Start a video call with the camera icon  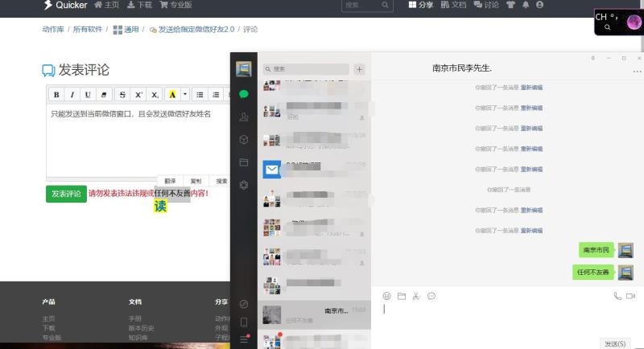[631, 296]
